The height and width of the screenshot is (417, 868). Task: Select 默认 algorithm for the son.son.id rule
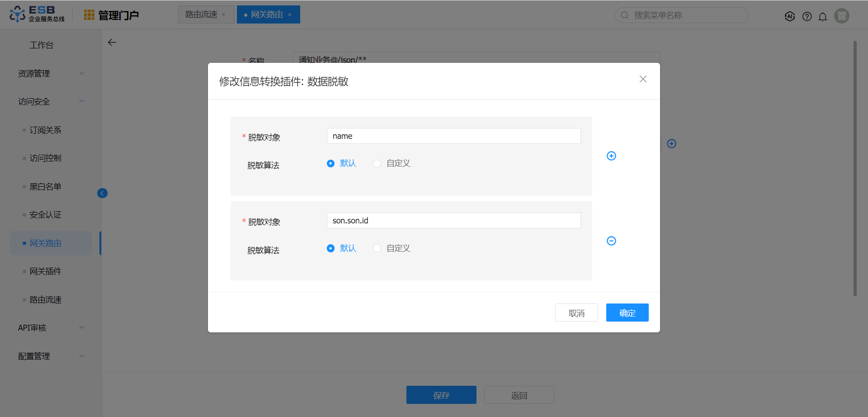click(x=331, y=248)
